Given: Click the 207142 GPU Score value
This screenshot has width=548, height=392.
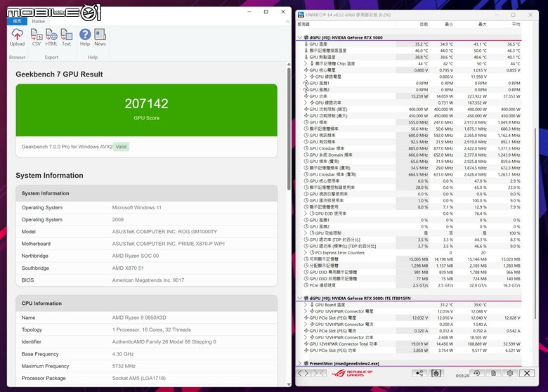Looking at the screenshot, I should 146,103.
